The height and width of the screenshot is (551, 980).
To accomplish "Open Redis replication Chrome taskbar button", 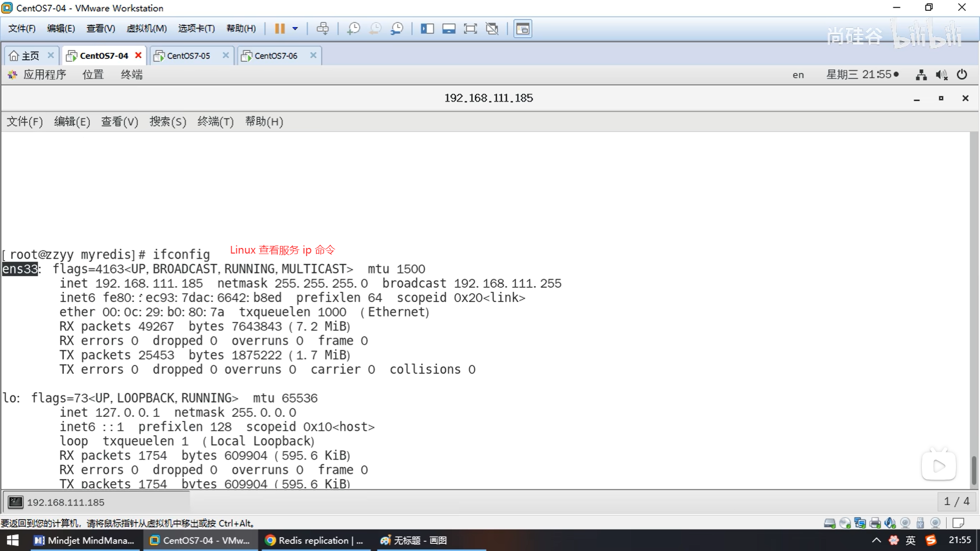I will tap(314, 540).
